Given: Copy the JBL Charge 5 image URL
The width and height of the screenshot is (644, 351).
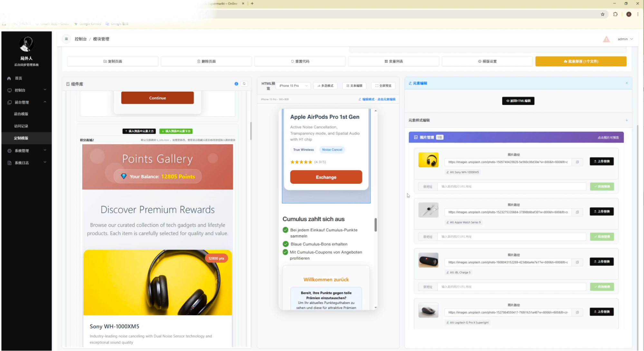Looking at the screenshot, I should click(577, 262).
